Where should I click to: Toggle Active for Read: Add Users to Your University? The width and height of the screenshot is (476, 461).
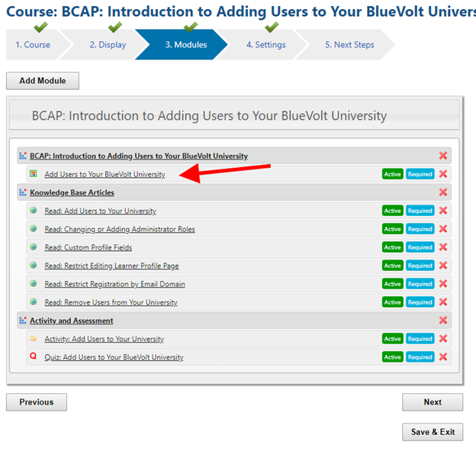click(393, 211)
